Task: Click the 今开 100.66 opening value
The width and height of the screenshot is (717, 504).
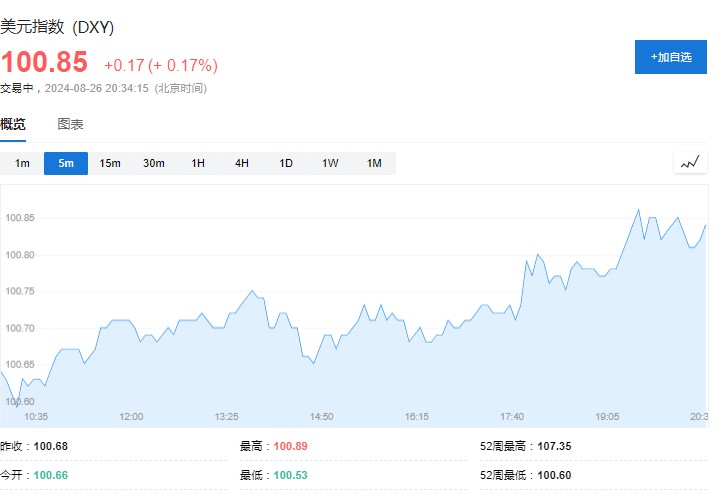Action: click(x=50, y=474)
